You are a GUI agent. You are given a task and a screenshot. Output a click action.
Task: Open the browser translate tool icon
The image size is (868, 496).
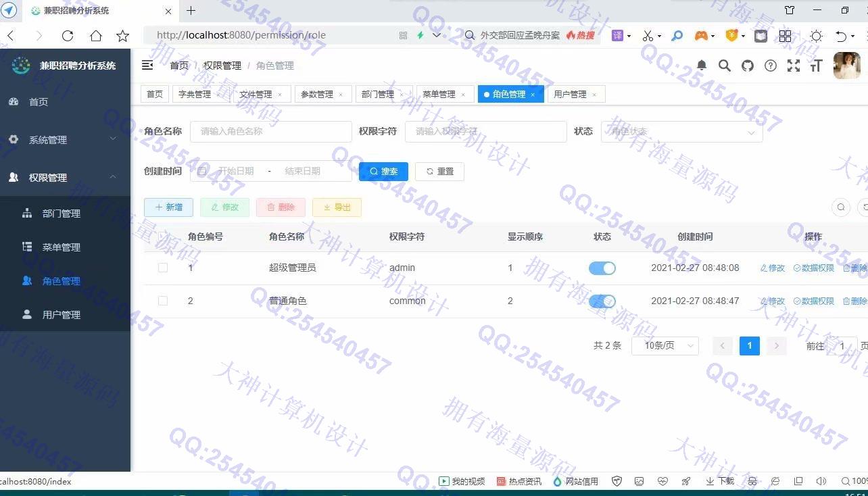coord(617,35)
